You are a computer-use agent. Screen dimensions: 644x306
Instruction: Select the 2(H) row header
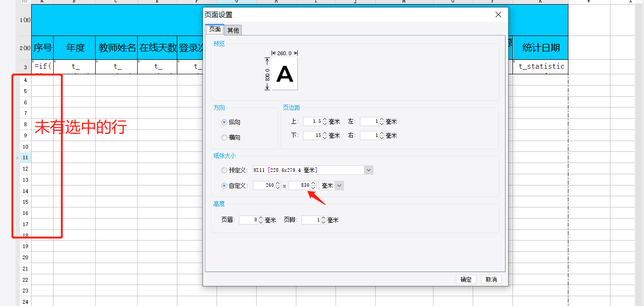pos(25,48)
